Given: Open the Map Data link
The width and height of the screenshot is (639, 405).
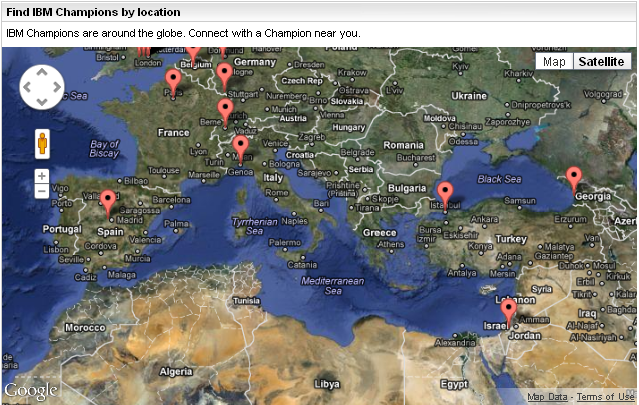Looking at the screenshot, I should 548,397.
